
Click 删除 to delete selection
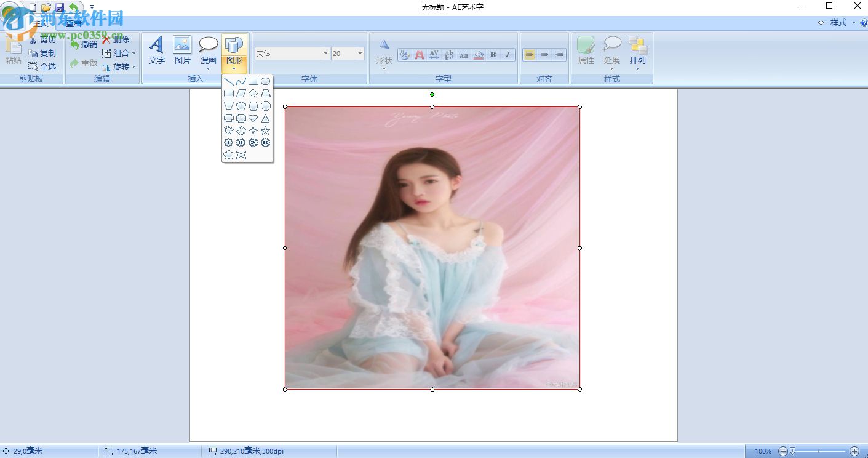[x=116, y=39]
